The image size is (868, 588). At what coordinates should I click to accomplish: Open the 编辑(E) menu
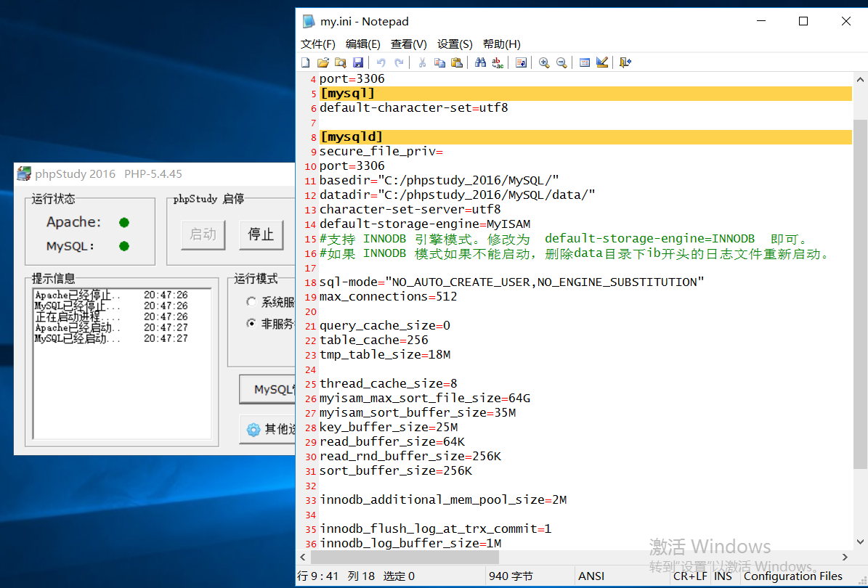click(x=362, y=44)
